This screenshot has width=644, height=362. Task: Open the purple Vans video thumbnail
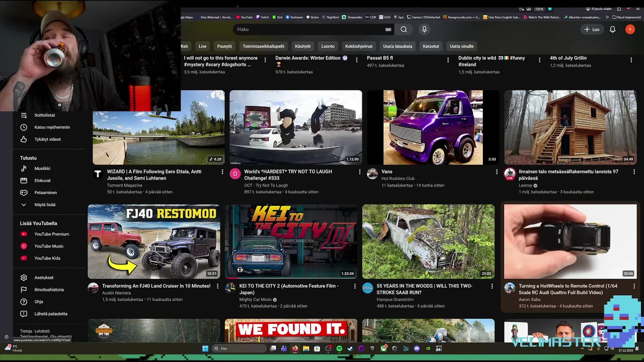coord(433,127)
